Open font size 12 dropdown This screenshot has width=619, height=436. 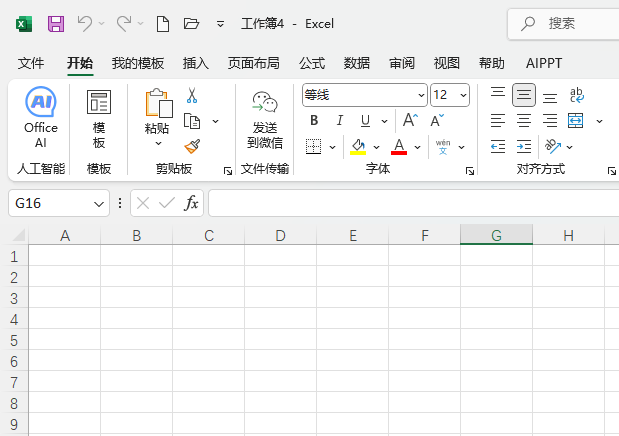(463, 95)
